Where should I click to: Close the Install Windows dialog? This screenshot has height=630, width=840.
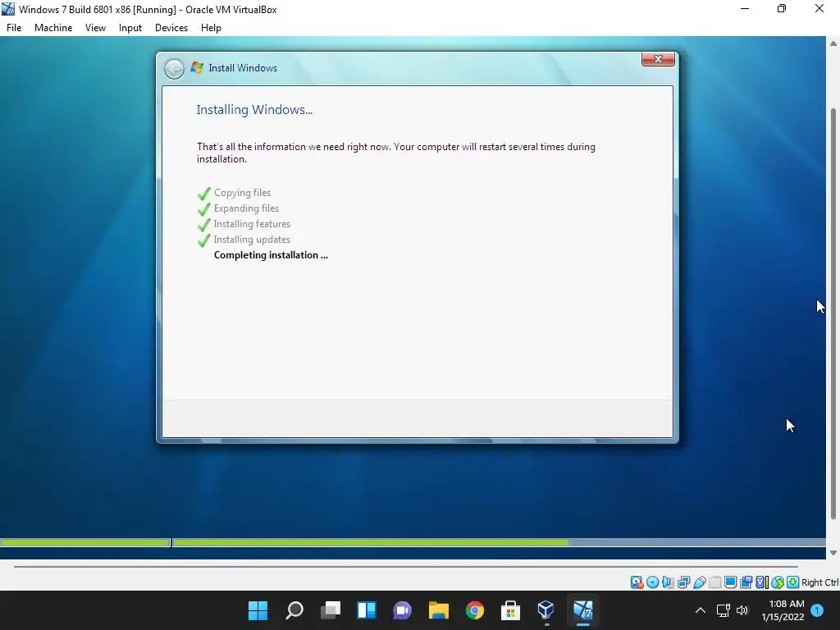point(658,59)
